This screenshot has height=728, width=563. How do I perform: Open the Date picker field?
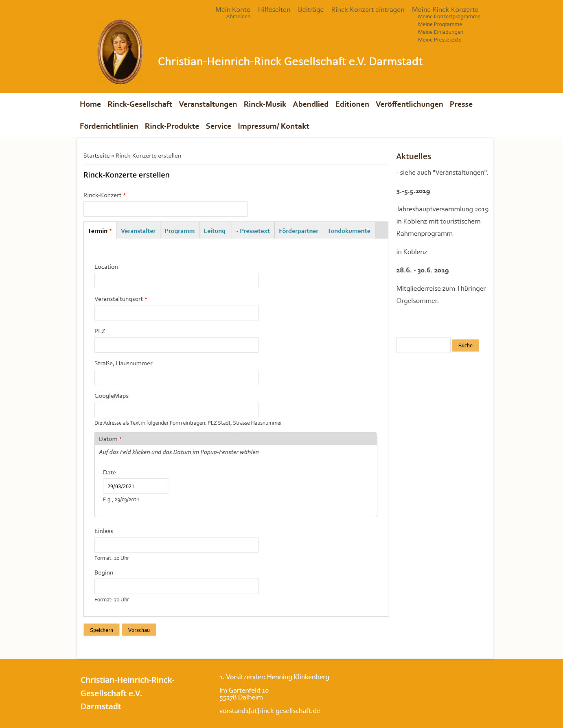tap(136, 486)
